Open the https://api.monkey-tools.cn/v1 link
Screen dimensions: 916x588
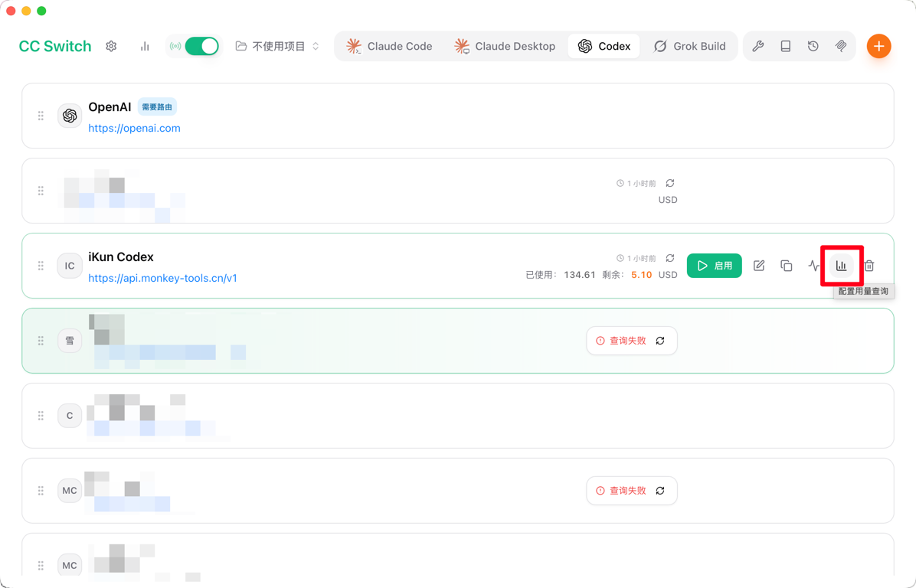163,278
